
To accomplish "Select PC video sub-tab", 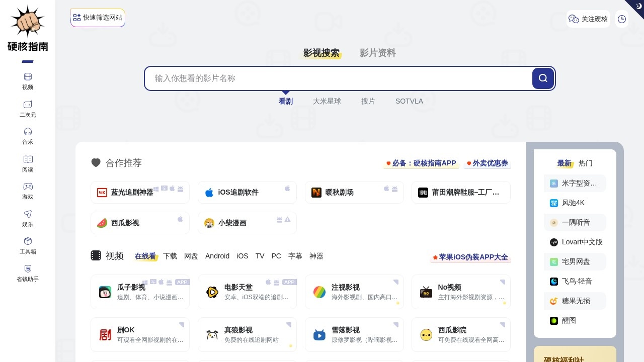I will pyautogui.click(x=276, y=256).
